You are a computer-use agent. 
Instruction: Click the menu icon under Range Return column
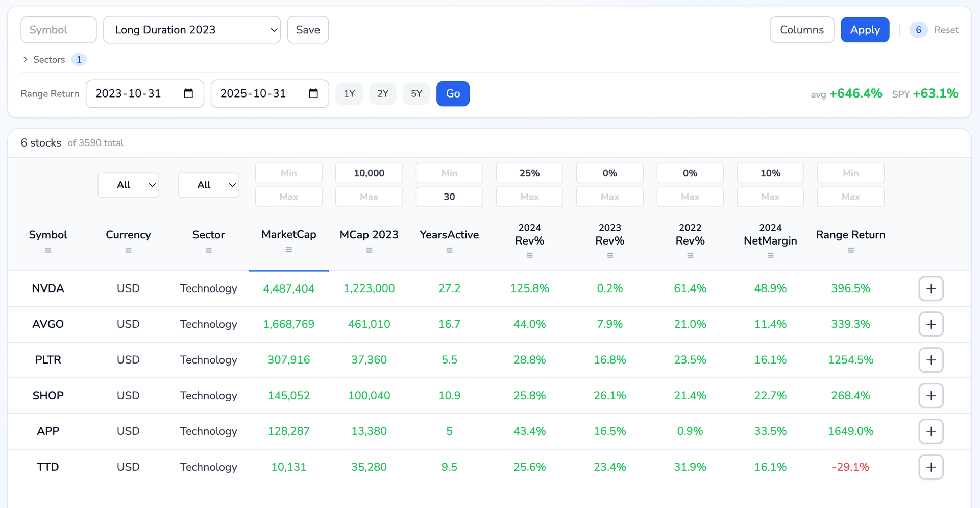click(851, 250)
